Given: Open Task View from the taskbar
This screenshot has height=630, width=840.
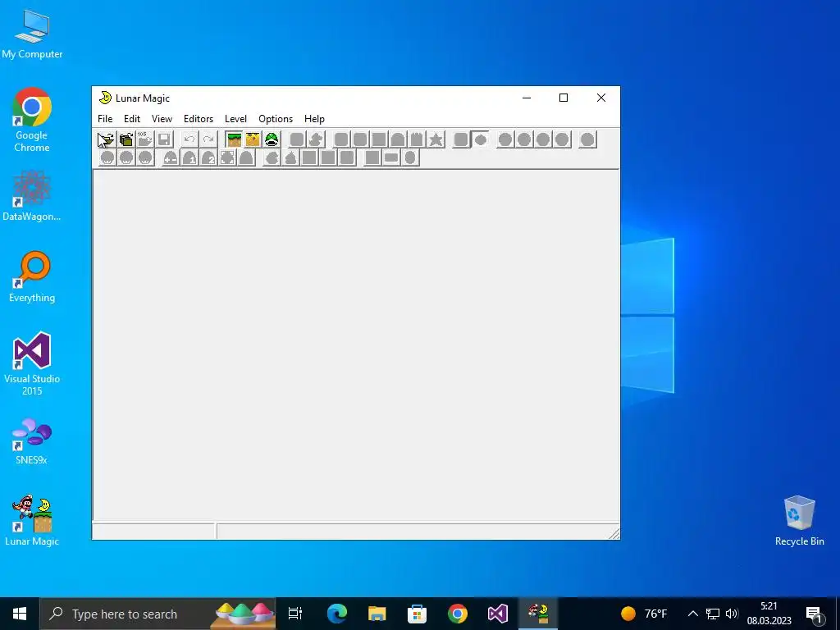Looking at the screenshot, I should (295, 614).
